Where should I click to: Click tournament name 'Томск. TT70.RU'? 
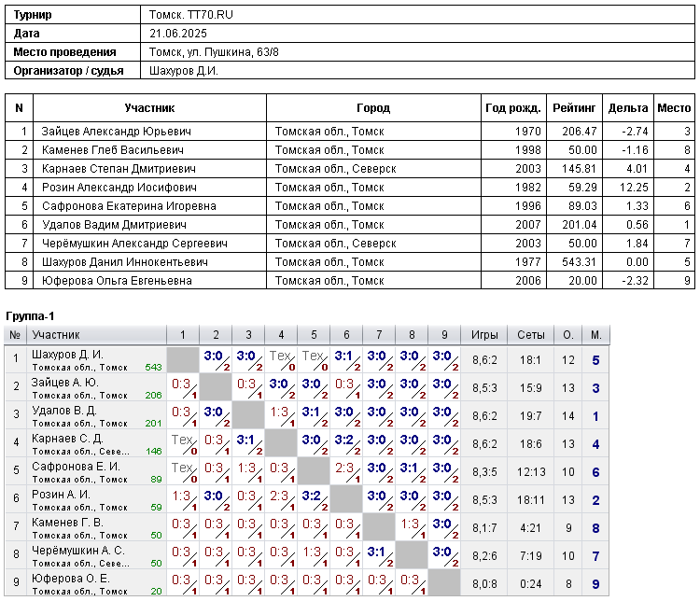190,15
